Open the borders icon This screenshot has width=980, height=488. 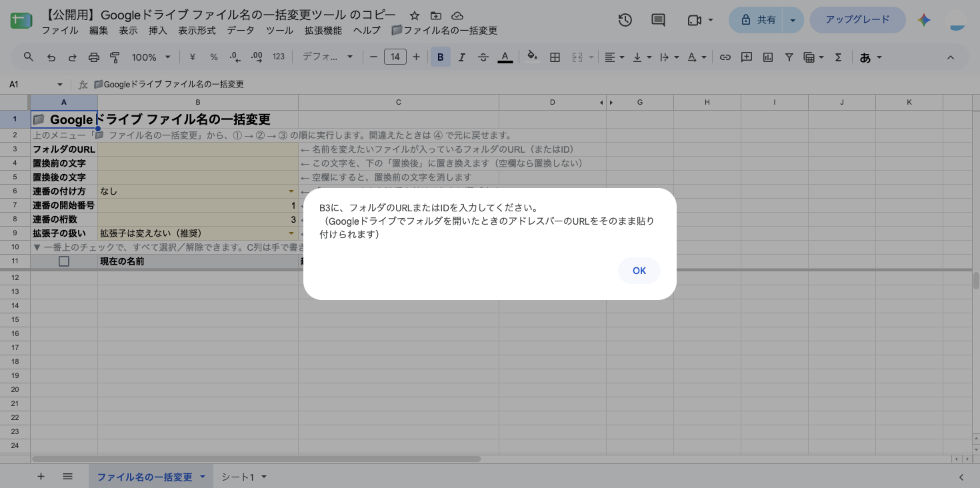[554, 57]
